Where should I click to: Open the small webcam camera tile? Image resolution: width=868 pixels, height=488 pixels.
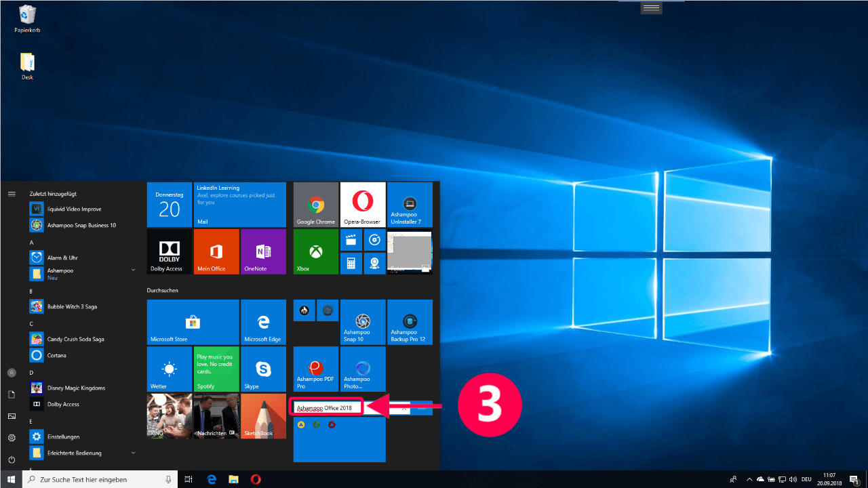point(374,263)
